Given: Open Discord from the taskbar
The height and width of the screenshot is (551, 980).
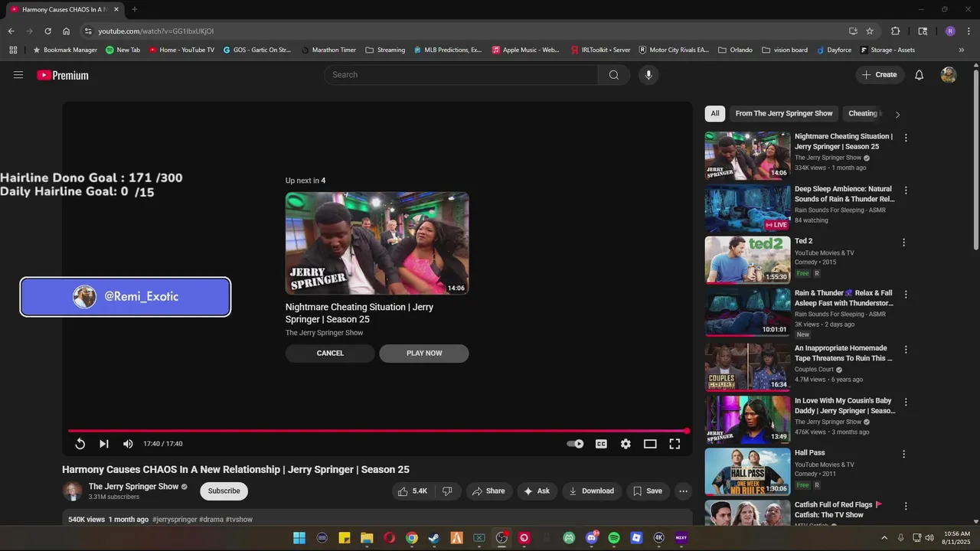Looking at the screenshot, I should click(591, 538).
